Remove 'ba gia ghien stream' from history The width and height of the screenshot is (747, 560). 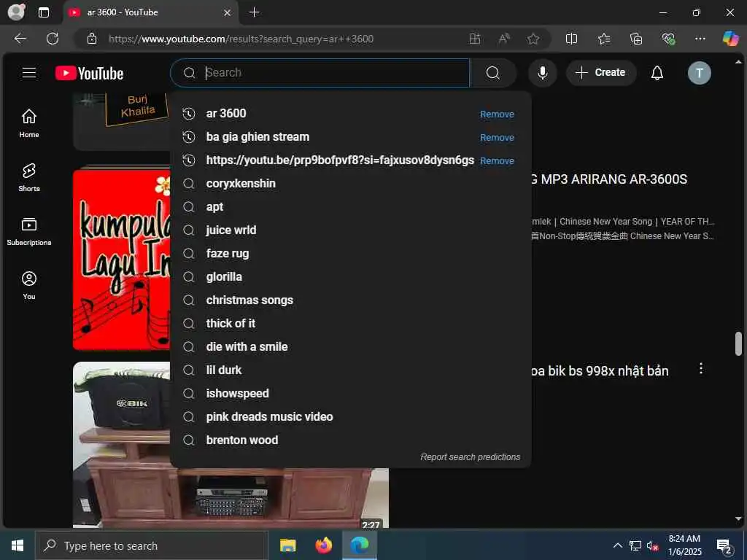pyautogui.click(x=497, y=138)
